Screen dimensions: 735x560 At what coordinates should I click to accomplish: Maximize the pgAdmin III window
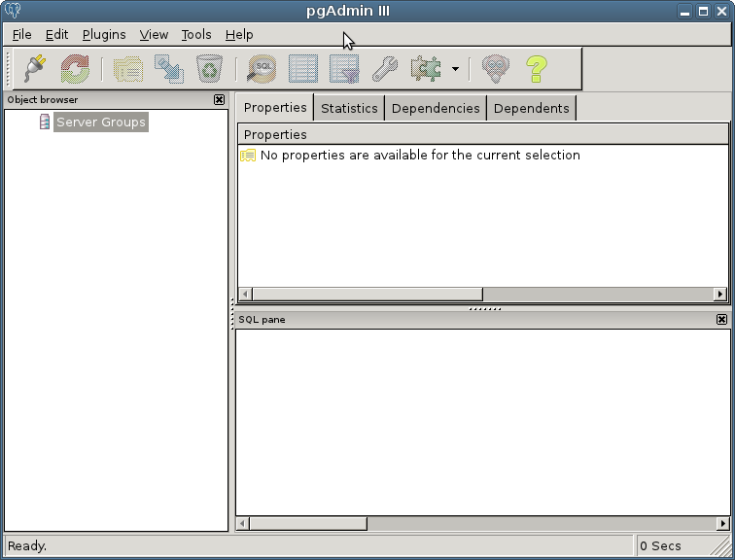pyautogui.click(x=703, y=12)
